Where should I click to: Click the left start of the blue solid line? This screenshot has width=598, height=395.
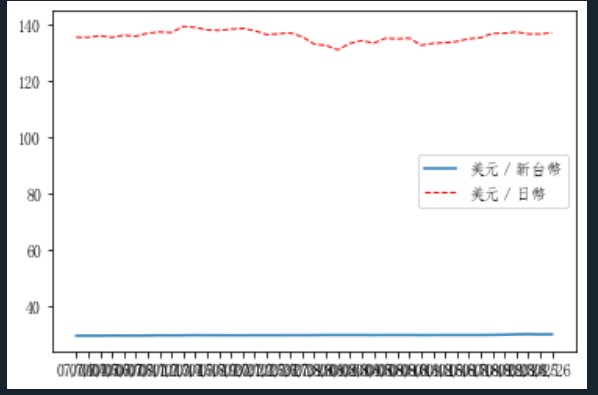tap(76, 336)
